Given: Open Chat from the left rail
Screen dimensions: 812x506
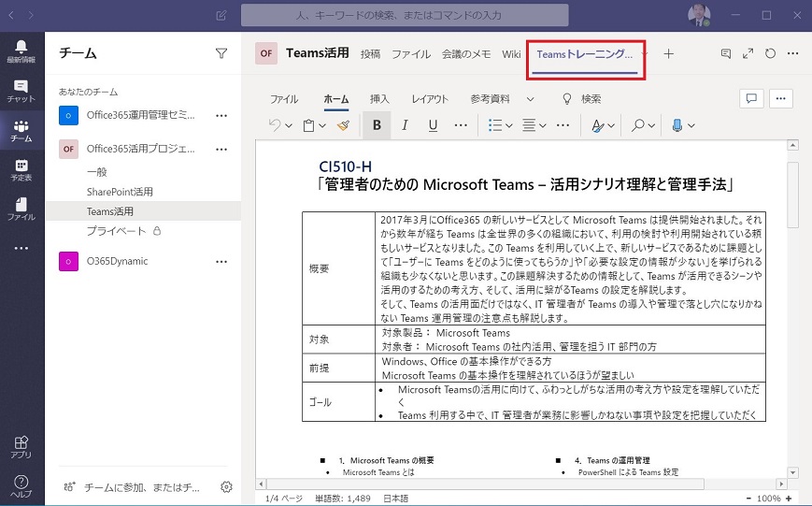Looking at the screenshot, I should (x=21, y=91).
